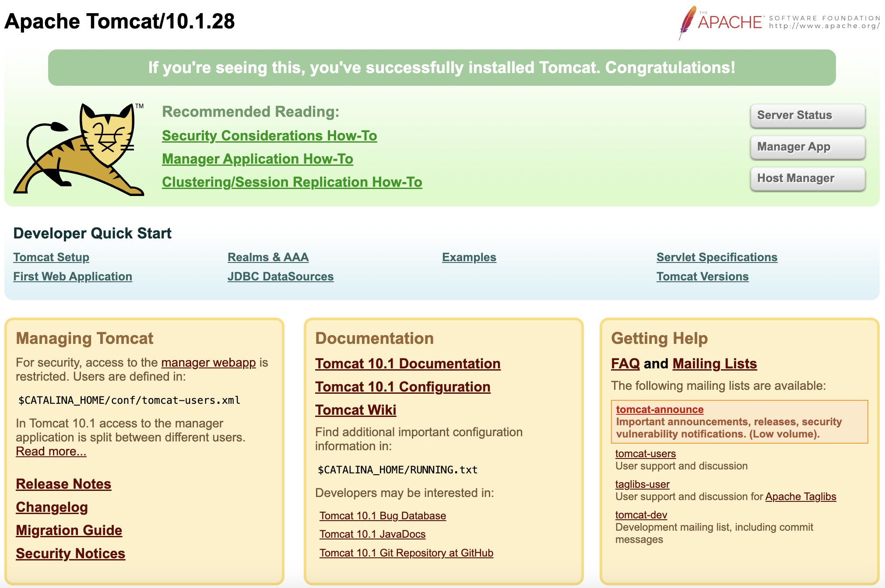Screen dimensions: 885x588
Task: Open Tomcat 10.1 Git Repository at GitHub
Action: tap(406, 553)
